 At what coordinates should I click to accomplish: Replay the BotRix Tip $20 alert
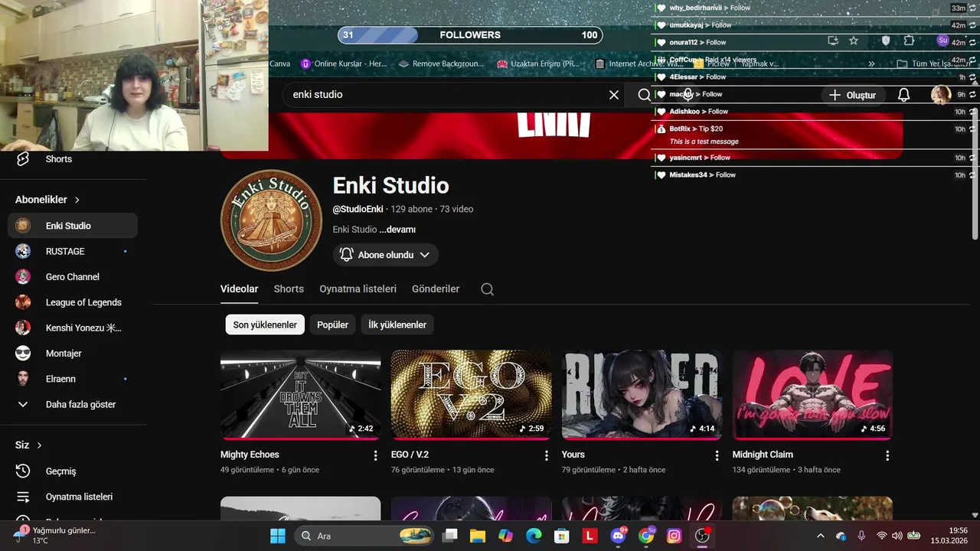pos(972,129)
